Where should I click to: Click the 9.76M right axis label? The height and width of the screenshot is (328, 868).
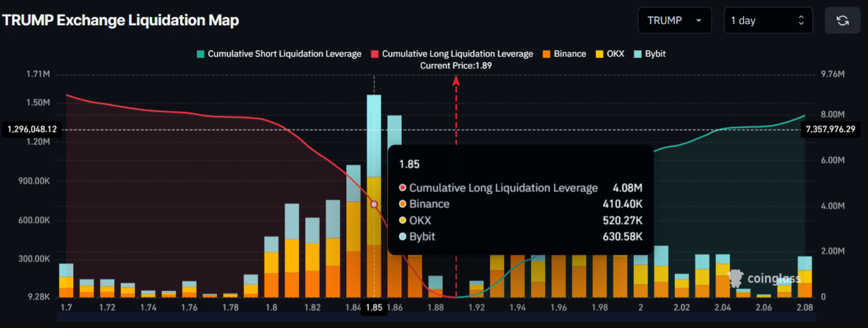click(833, 74)
